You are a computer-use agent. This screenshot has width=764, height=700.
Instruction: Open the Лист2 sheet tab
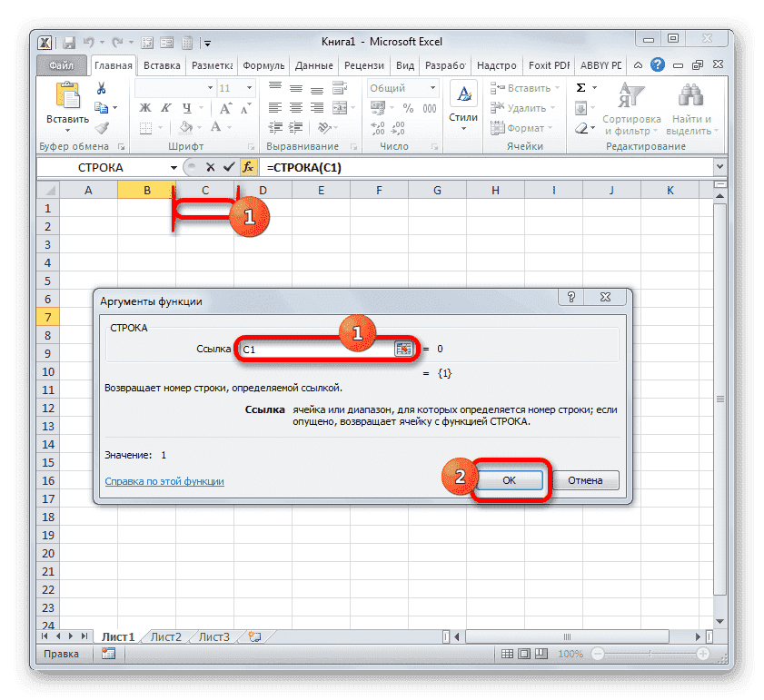pyautogui.click(x=164, y=637)
